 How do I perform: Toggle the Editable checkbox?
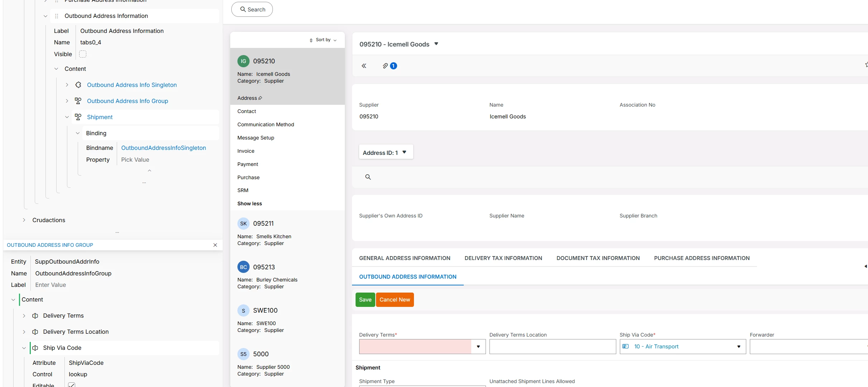pos(72,385)
